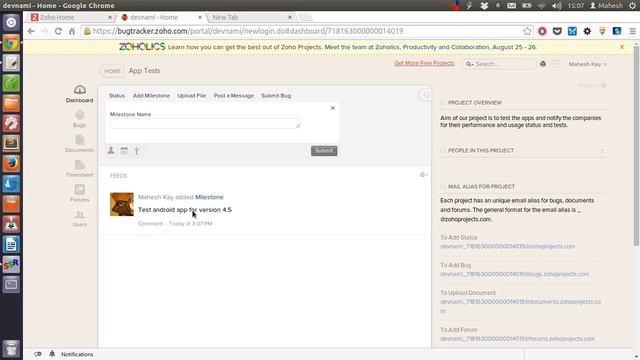The image size is (640, 360).
Task: Open the Trash from the Ubuntu dock
Action: click(11, 349)
